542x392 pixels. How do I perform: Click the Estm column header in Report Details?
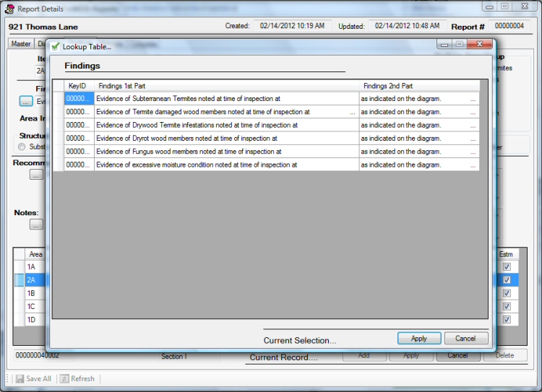[507, 254]
